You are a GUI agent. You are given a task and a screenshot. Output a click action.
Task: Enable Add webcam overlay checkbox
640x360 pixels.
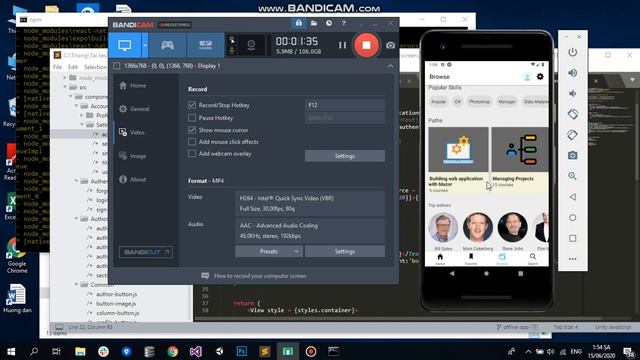[192, 153]
